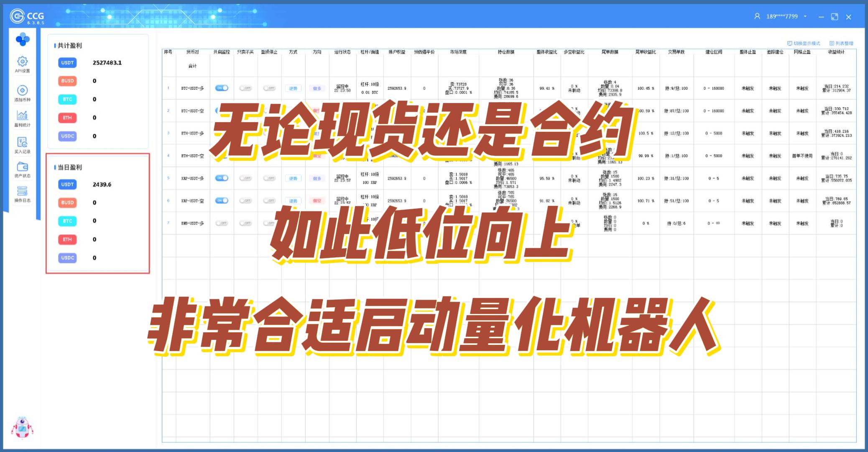Click the four-petal logo atop sidebar
This screenshot has width=868, height=452.
(x=23, y=40)
